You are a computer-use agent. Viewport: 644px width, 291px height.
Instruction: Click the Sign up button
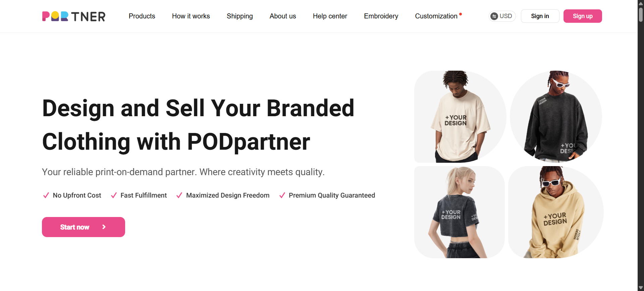click(583, 16)
